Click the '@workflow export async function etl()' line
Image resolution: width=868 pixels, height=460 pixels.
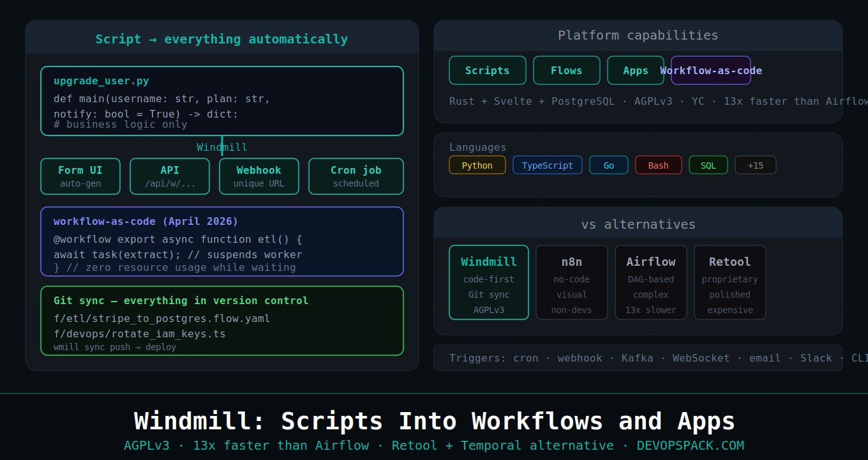(x=178, y=240)
